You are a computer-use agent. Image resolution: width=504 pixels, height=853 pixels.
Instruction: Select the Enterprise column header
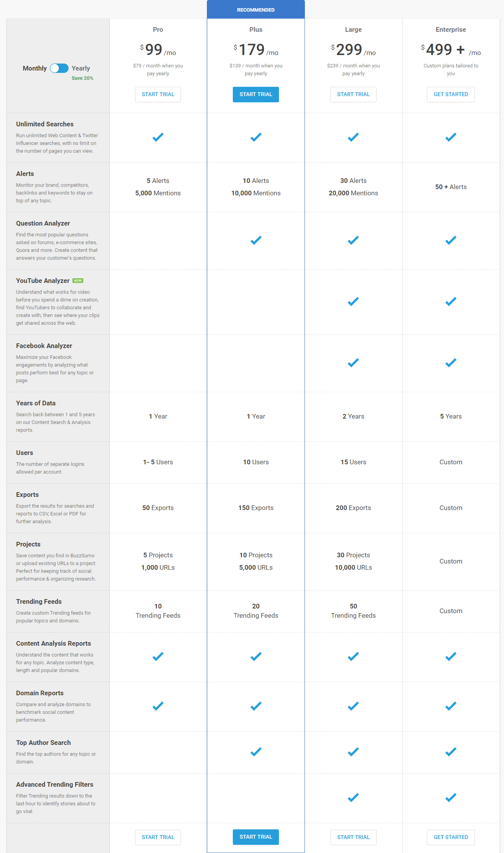(451, 29)
